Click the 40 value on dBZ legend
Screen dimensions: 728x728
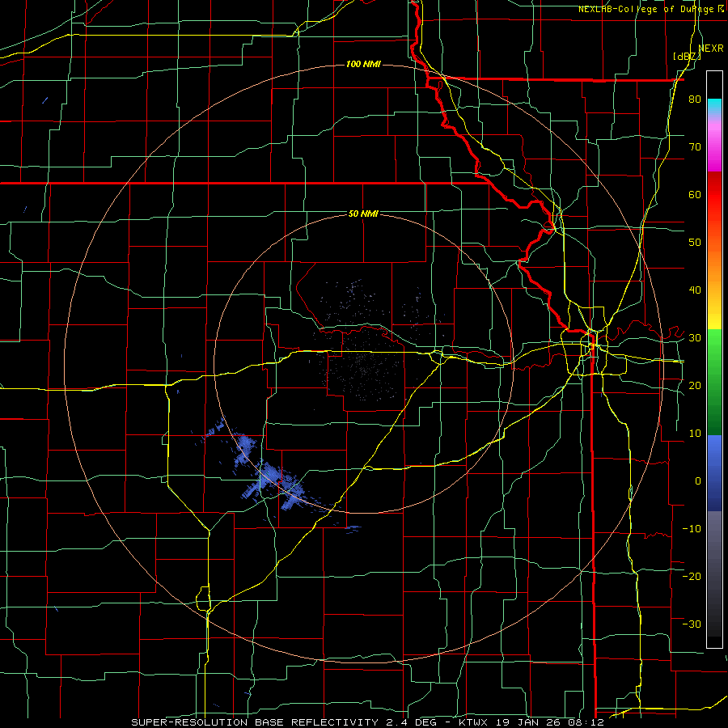(695, 290)
